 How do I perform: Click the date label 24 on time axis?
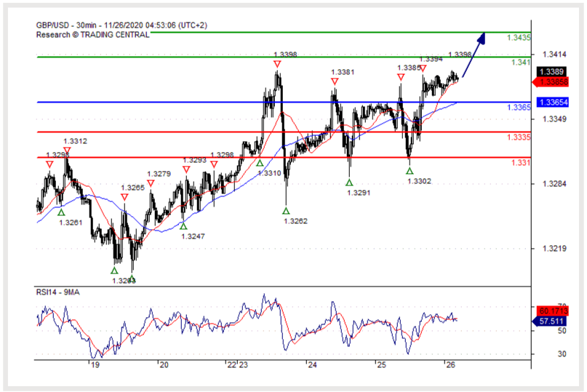point(312,365)
